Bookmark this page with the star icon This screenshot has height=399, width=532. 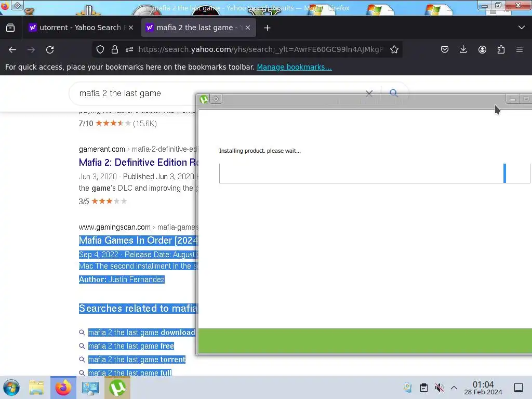(x=394, y=49)
